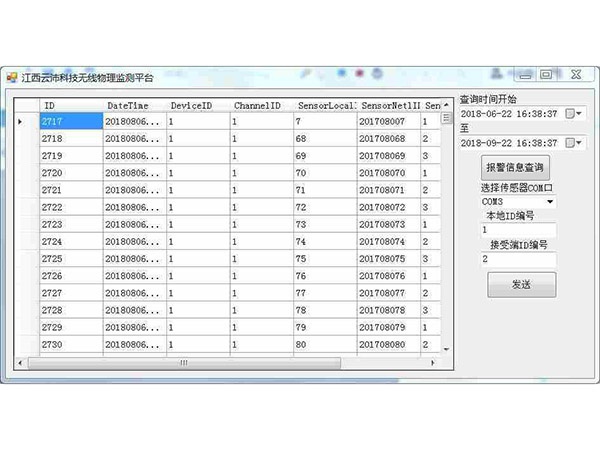Click the horizontal scrollbar right arrow
Screen dimensions: 600x450
pyautogui.click(x=431, y=362)
